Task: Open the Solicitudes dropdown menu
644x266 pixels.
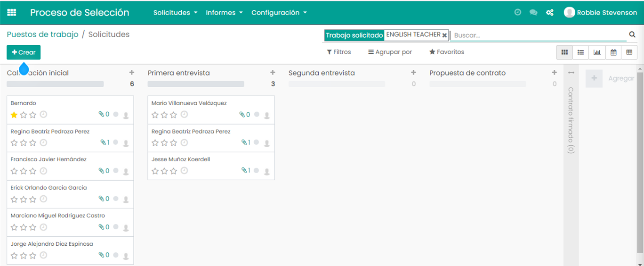Action: [175, 13]
